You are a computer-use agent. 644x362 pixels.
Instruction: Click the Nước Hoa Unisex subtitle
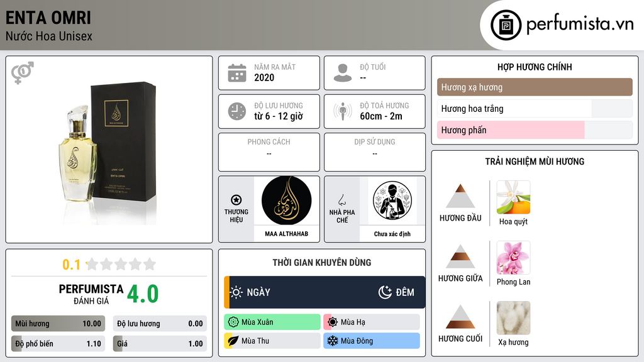click(x=49, y=36)
